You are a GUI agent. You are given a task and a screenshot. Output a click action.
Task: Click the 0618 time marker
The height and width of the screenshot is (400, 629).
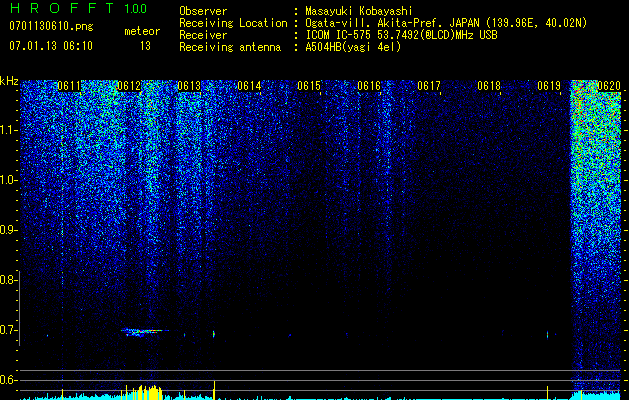pos(489,86)
